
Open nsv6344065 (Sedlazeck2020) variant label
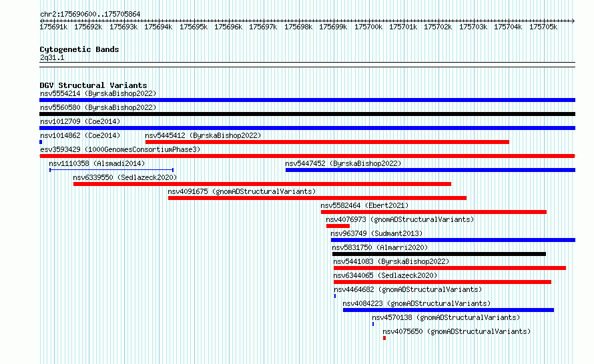[385, 275]
